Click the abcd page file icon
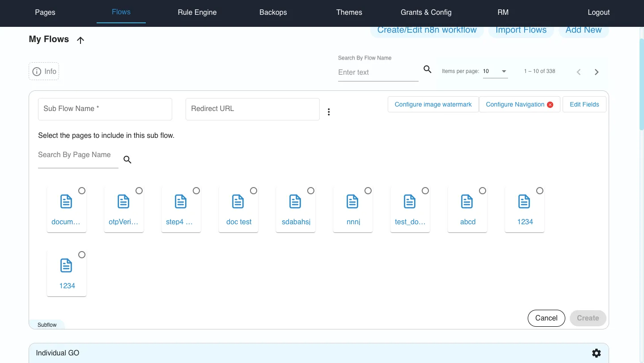Screen dimensions: 644x363 pyautogui.click(x=467, y=201)
